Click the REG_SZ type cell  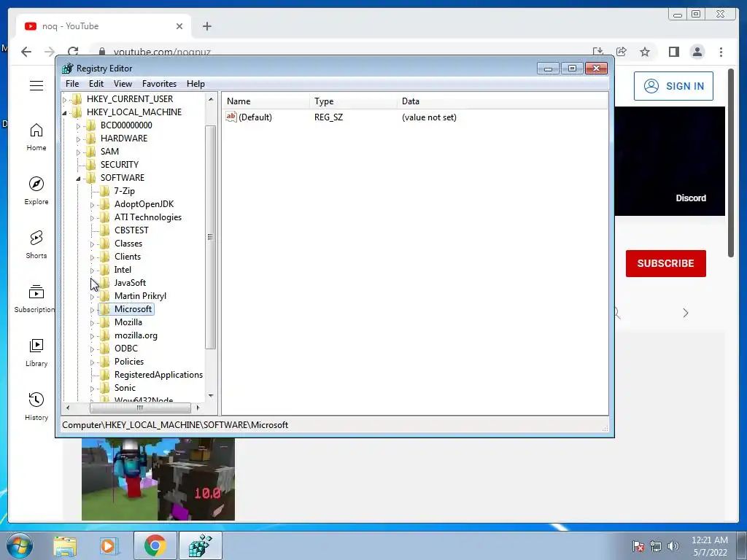click(328, 117)
